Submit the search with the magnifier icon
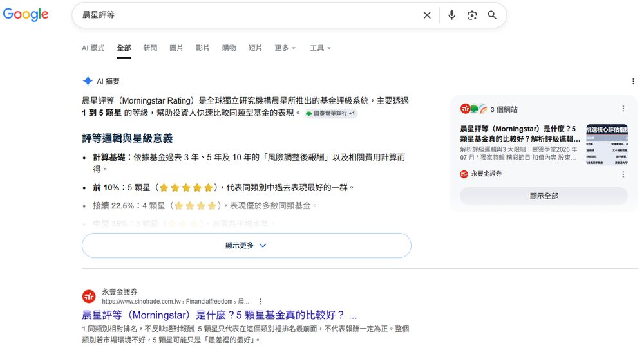 (492, 15)
